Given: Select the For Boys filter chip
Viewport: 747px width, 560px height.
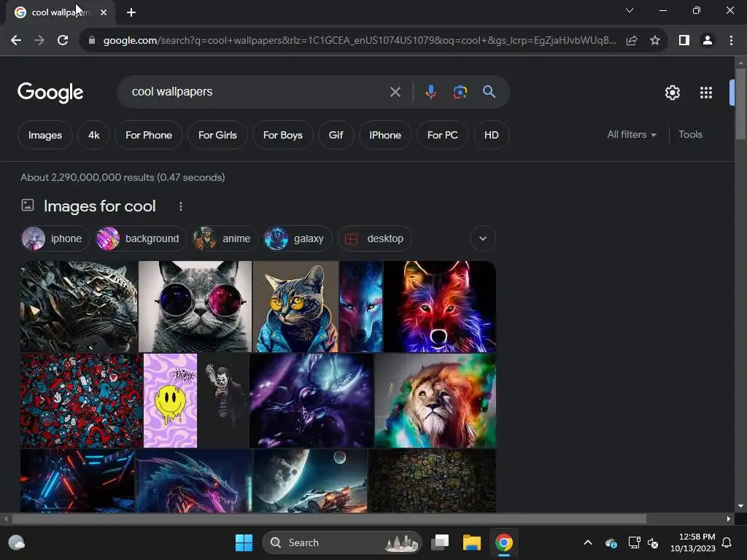Looking at the screenshot, I should pos(283,135).
